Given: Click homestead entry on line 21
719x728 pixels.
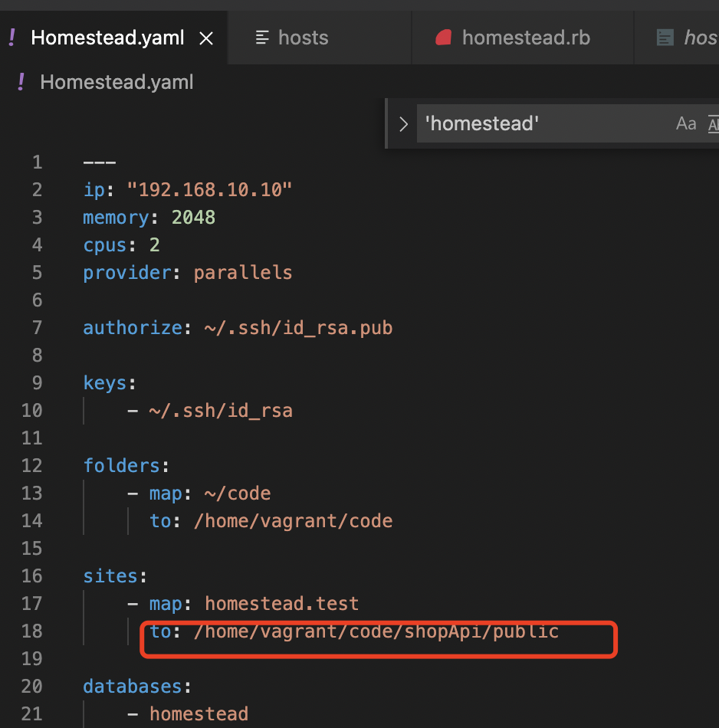Looking at the screenshot, I should [x=199, y=714].
